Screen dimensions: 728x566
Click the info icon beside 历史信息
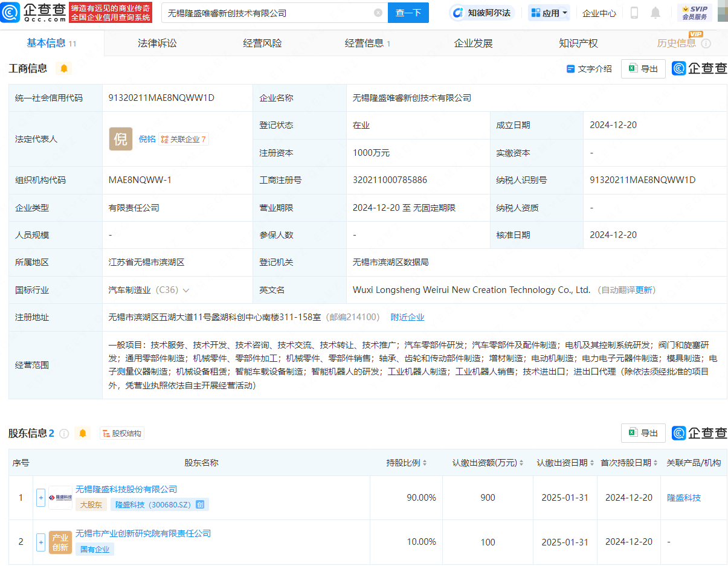pos(706,43)
